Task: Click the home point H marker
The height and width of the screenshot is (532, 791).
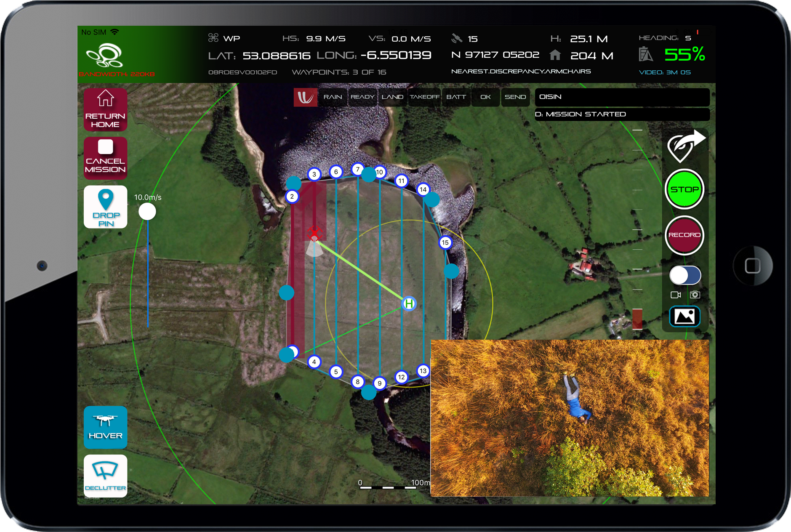Action: coord(409,303)
